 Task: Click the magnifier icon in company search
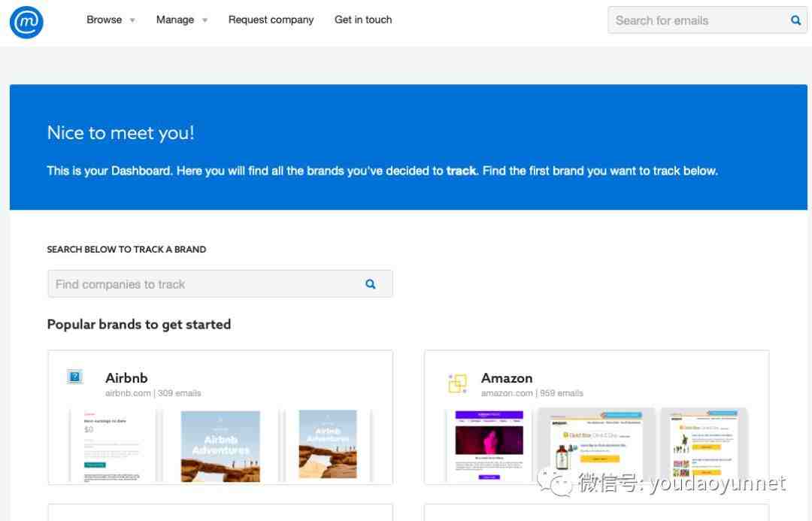370,283
